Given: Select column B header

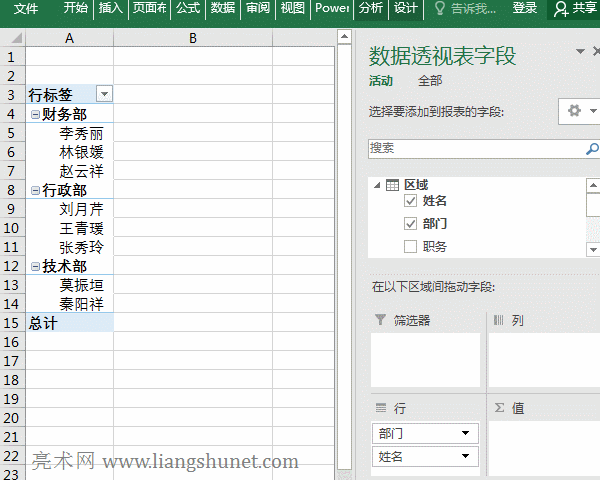Looking at the screenshot, I should coord(193,38).
